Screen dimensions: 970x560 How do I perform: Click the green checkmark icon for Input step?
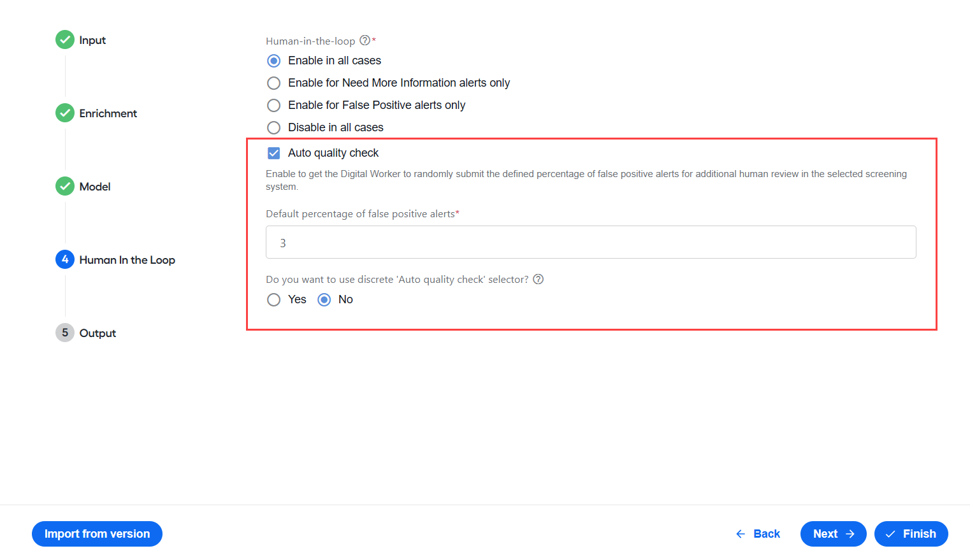coord(65,39)
